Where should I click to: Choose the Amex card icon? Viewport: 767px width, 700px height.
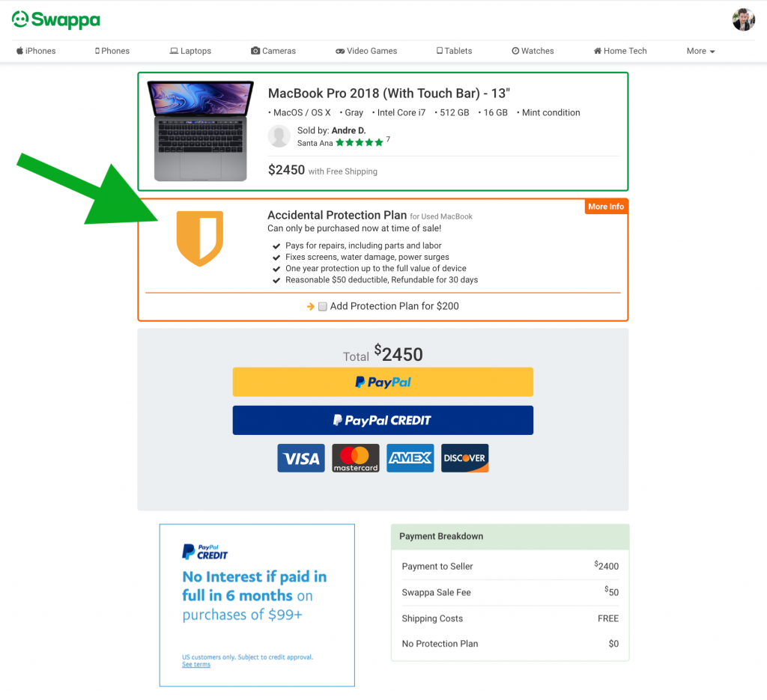[x=410, y=458]
